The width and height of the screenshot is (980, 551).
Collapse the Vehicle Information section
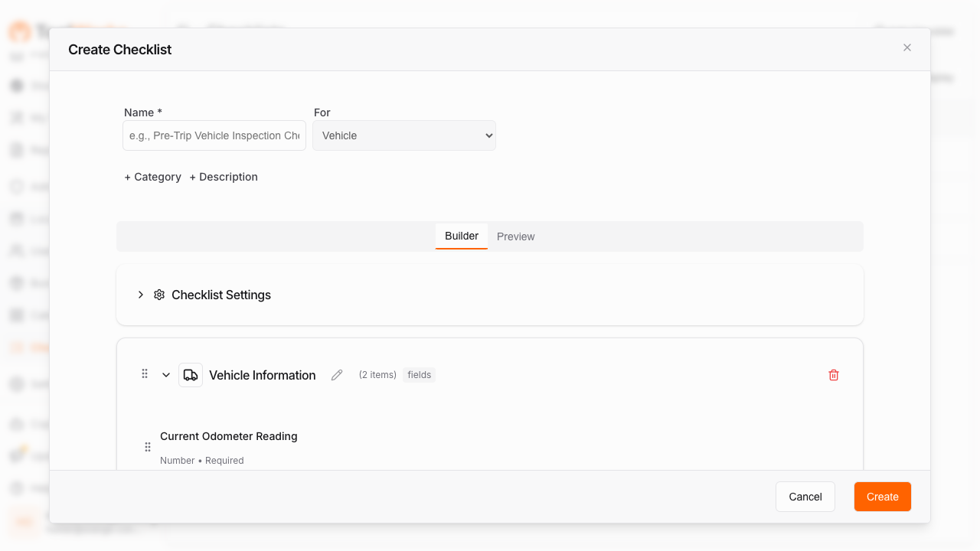(x=166, y=375)
